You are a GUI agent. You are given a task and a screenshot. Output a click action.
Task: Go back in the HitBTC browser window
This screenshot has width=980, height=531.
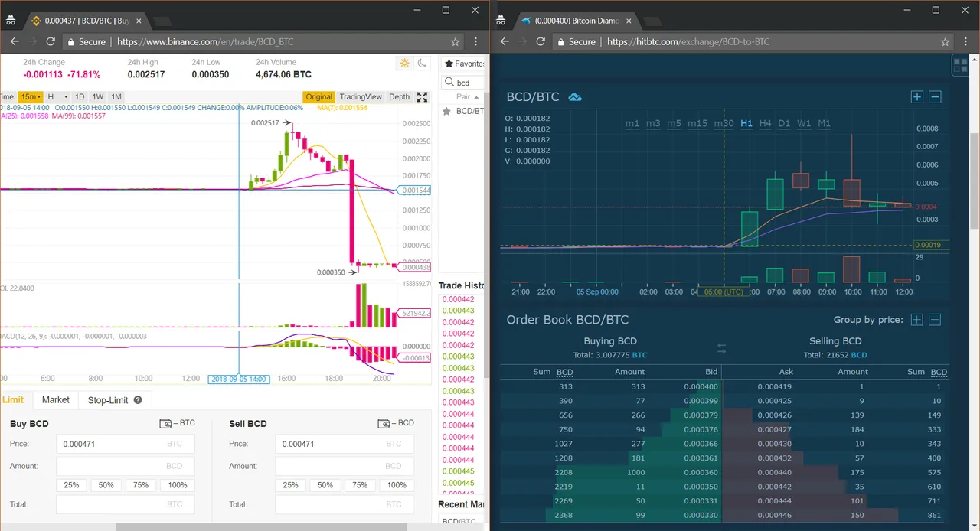[x=505, y=41]
